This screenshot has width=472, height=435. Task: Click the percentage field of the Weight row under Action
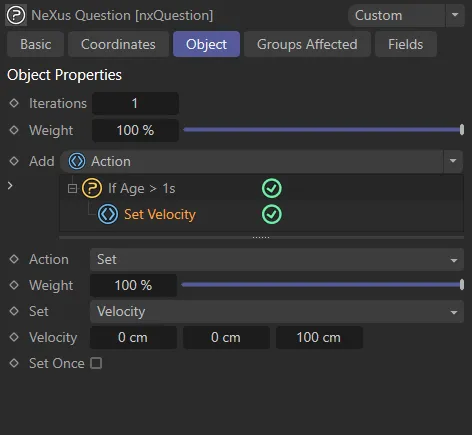pos(133,285)
